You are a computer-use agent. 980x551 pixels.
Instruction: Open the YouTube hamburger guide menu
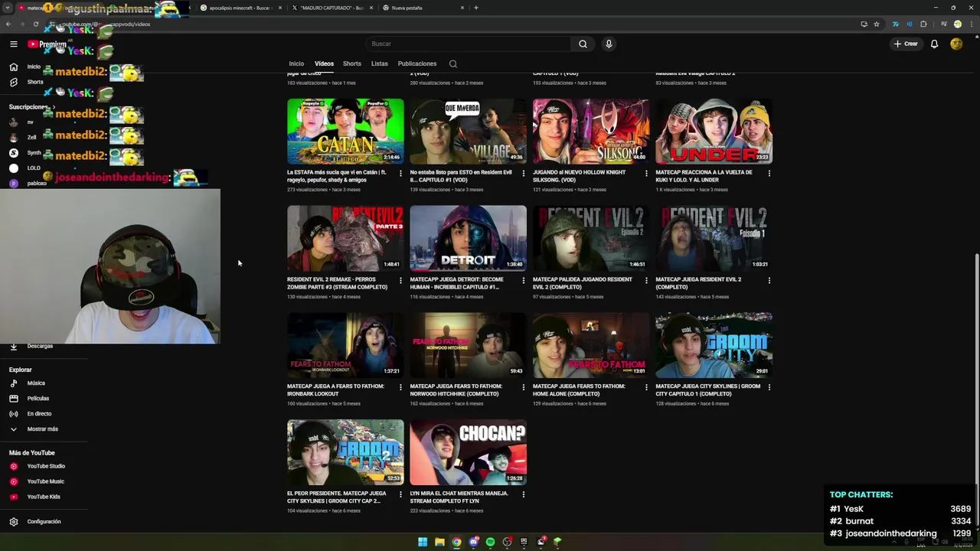(x=13, y=44)
